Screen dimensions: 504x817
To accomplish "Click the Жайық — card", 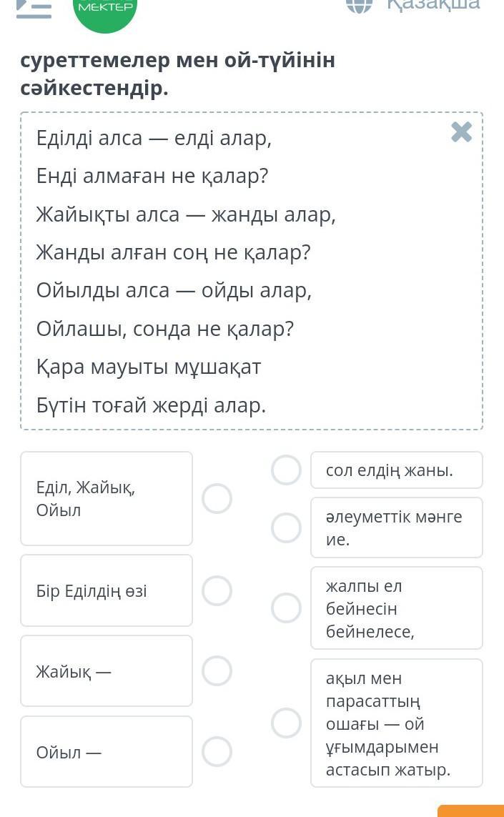I will coord(107,670).
